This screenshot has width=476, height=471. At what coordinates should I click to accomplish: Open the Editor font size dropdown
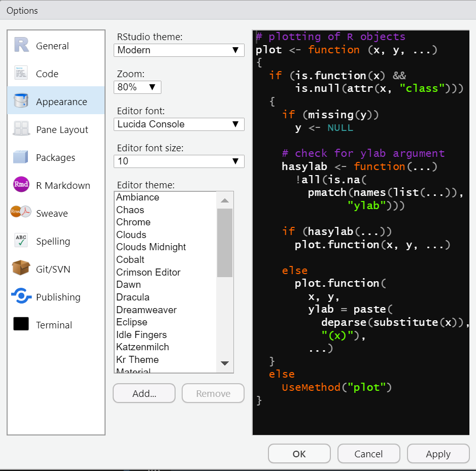(x=179, y=161)
